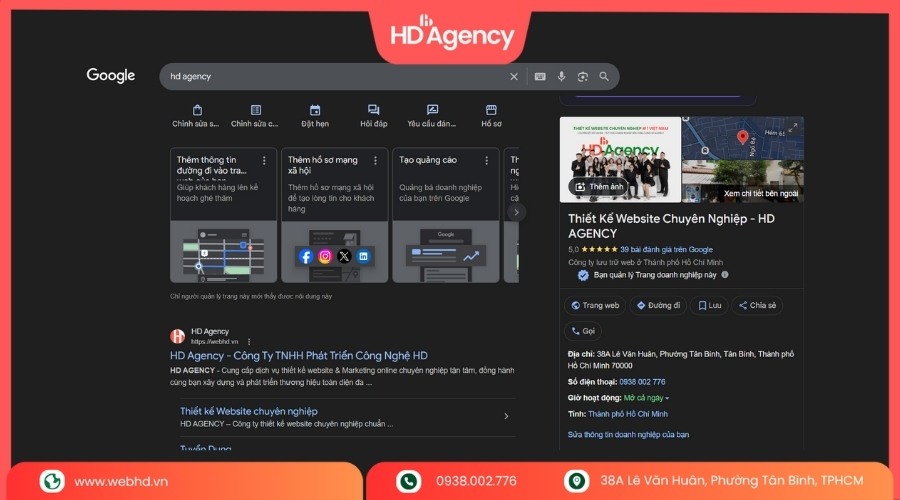This screenshot has height=500, width=900.
Task: Open the 39 bài đánh giá trên Google link
Action: [x=666, y=250]
